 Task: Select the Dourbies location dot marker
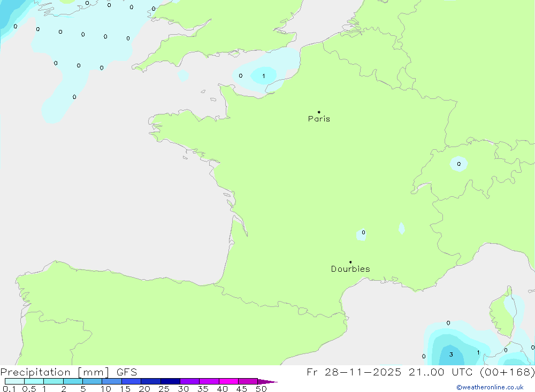tap(350, 262)
